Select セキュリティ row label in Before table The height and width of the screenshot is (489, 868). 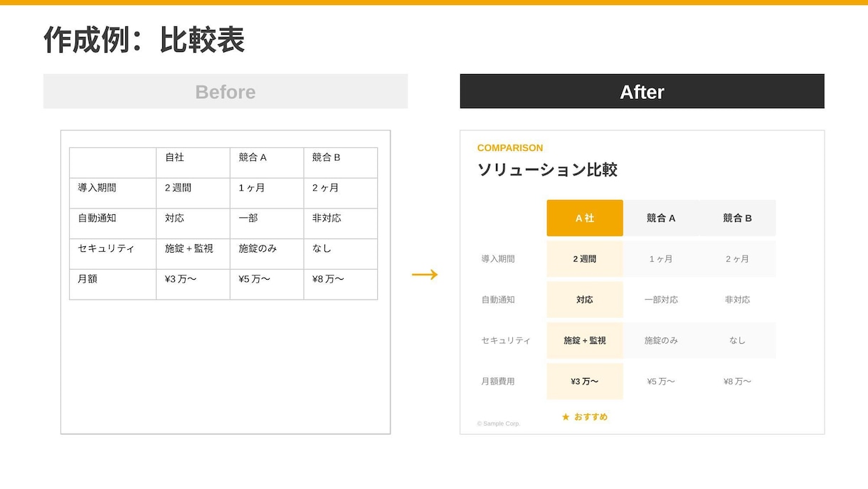coord(113,255)
